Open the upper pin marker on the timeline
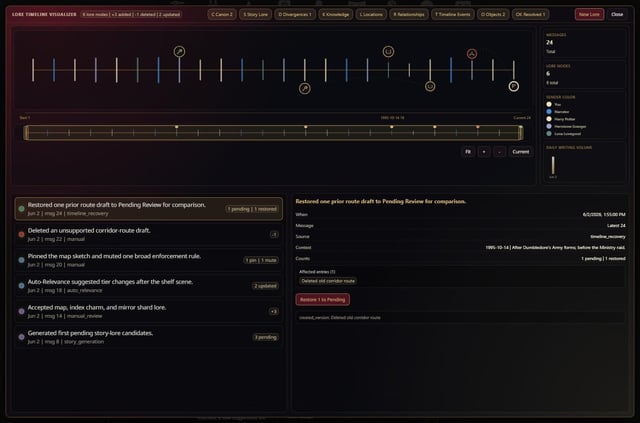640x423 pixels. [x=179, y=51]
